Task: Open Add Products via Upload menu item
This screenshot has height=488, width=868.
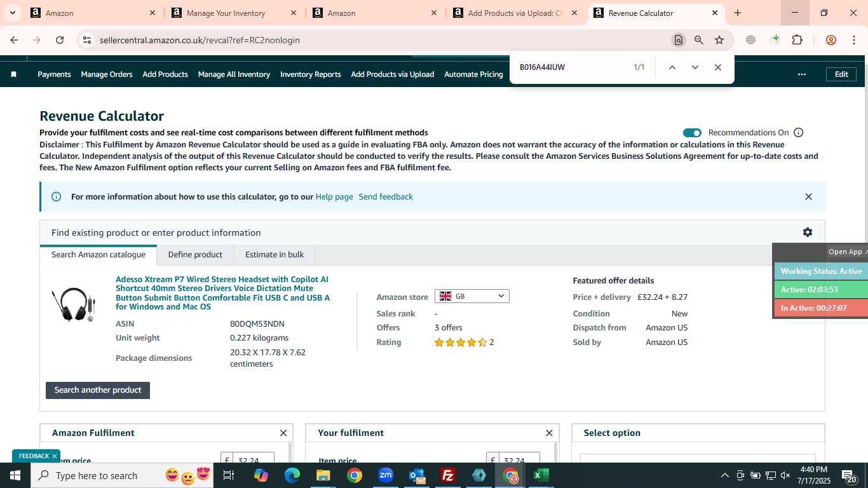Action: click(x=393, y=74)
